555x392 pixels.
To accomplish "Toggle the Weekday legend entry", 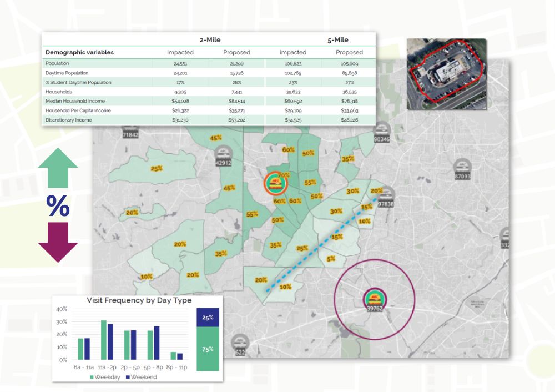I will (x=106, y=377).
